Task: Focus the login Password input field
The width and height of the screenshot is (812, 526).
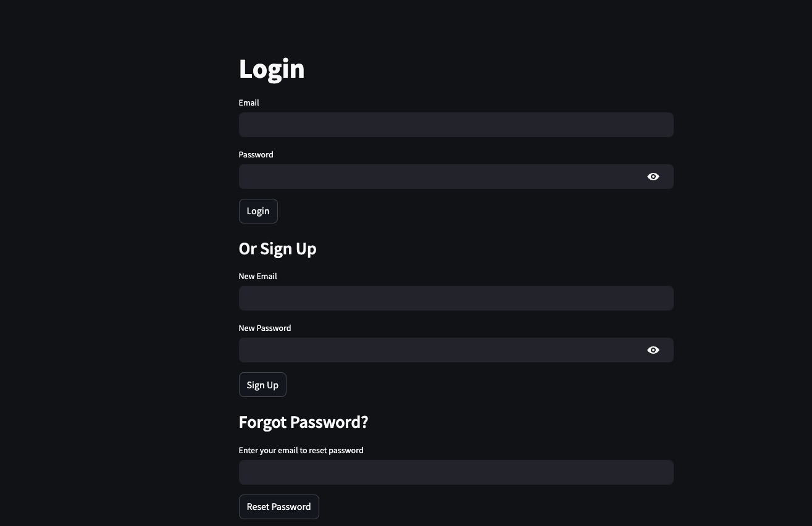Action: (x=440, y=177)
